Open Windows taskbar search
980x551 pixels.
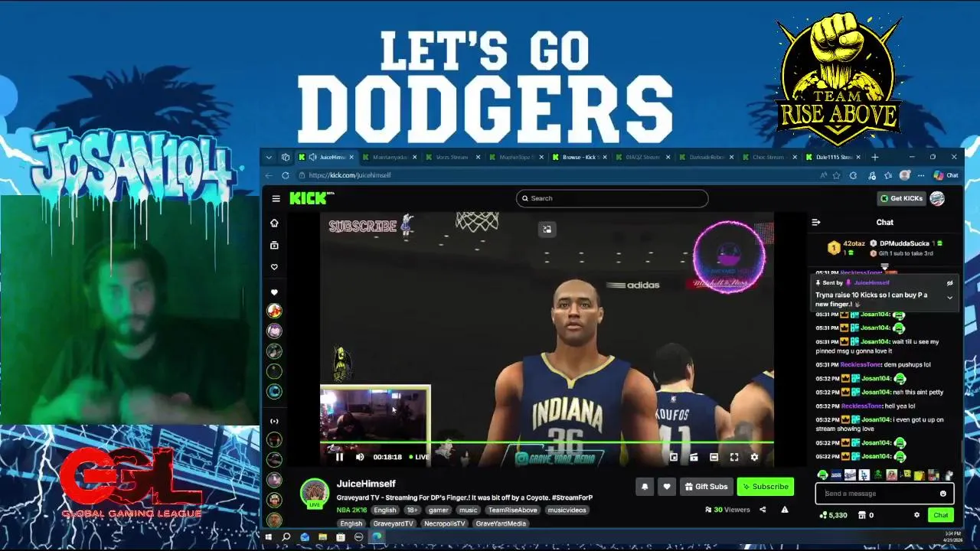tap(286, 537)
